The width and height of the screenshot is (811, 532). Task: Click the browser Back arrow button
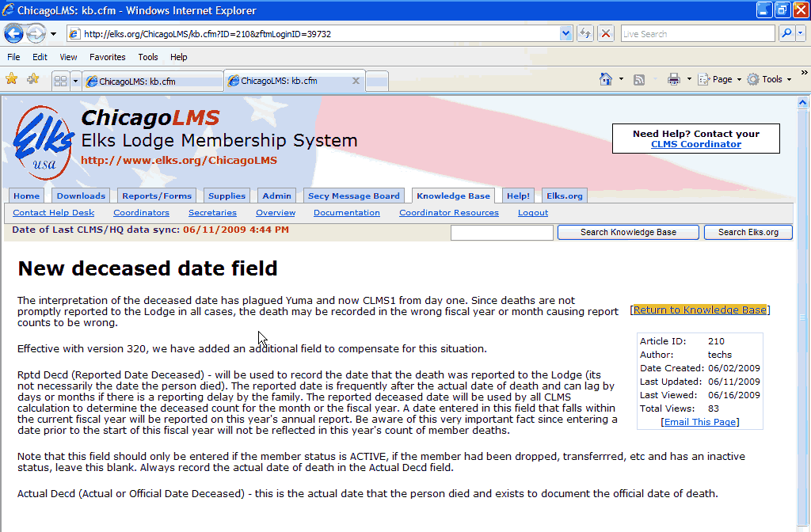(x=13, y=33)
